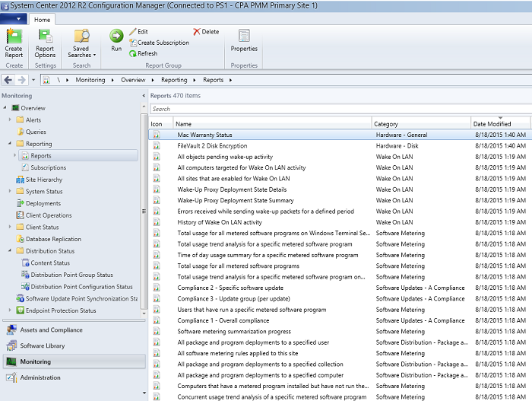Collapse the Overview tree node
Screen dimensions: 532x401
[5, 108]
